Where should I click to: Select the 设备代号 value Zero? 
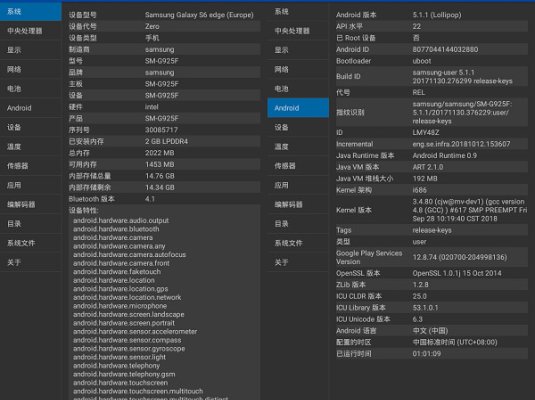(152, 26)
